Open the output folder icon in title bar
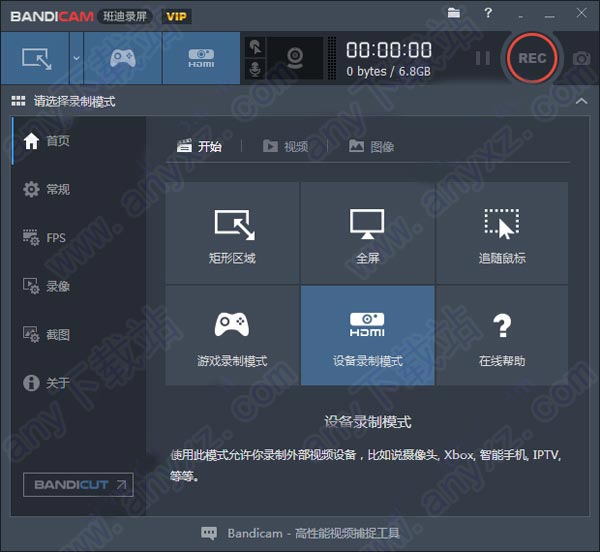Image resolution: width=600 pixels, height=552 pixels. (454, 13)
